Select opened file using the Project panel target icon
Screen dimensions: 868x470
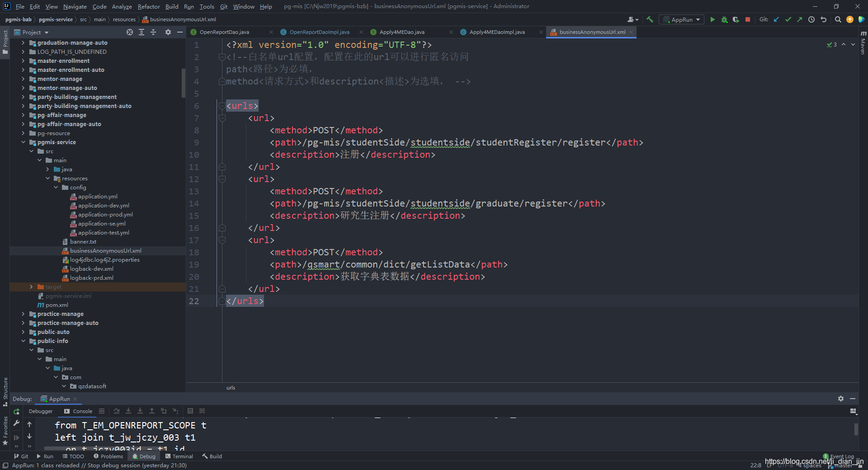pos(130,32)
